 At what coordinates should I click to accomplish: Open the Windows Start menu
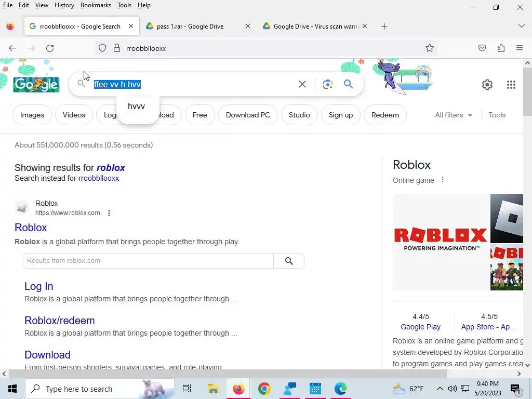click(12, 389)
